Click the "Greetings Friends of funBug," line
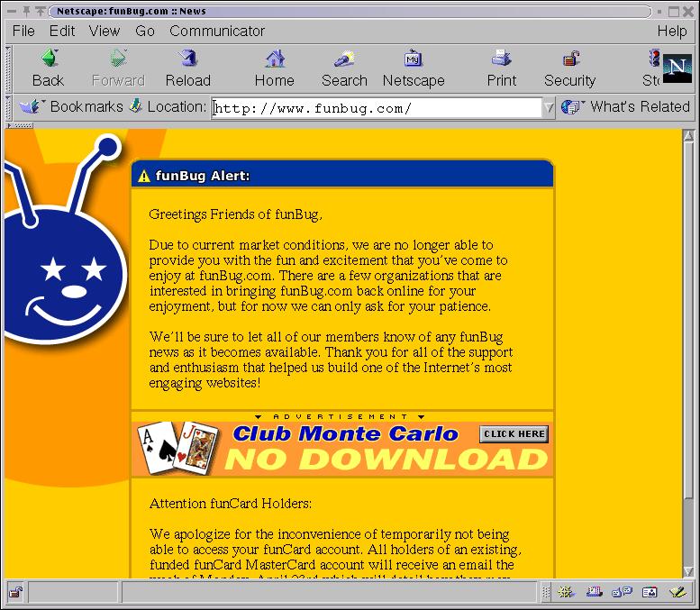 (x=235, y=214)
